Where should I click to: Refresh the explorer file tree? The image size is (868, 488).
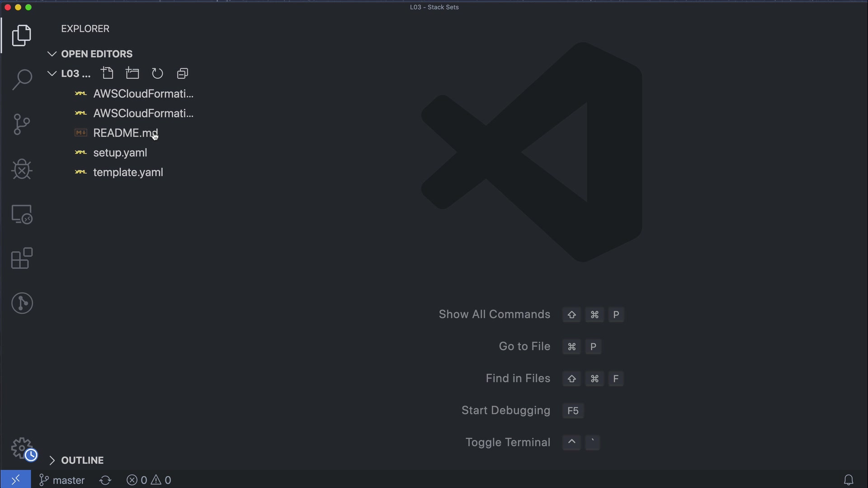[x=157, y=73]
